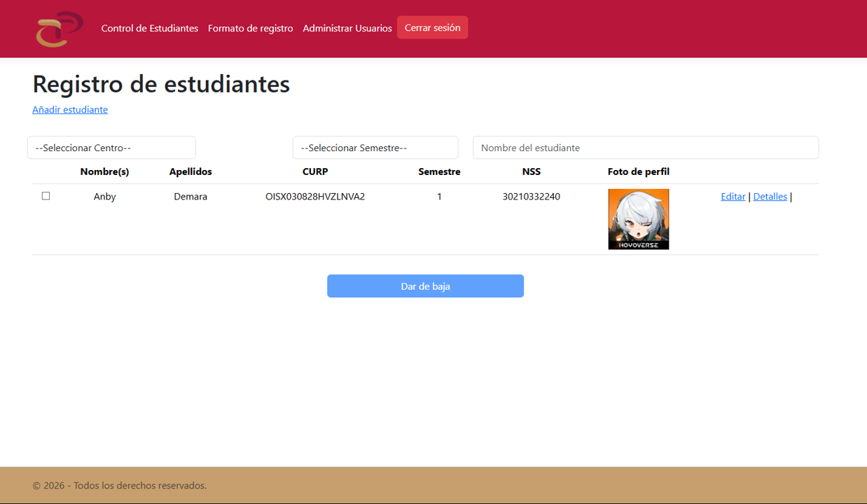Open the Seleccionar Semestre dropdown

click(x=375, y=148)
